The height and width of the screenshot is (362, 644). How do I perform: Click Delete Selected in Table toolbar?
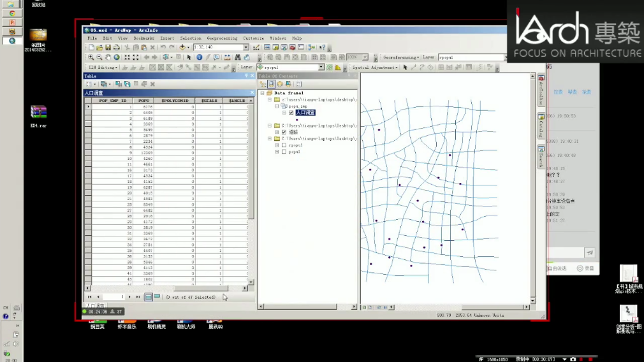click(152, 84)
